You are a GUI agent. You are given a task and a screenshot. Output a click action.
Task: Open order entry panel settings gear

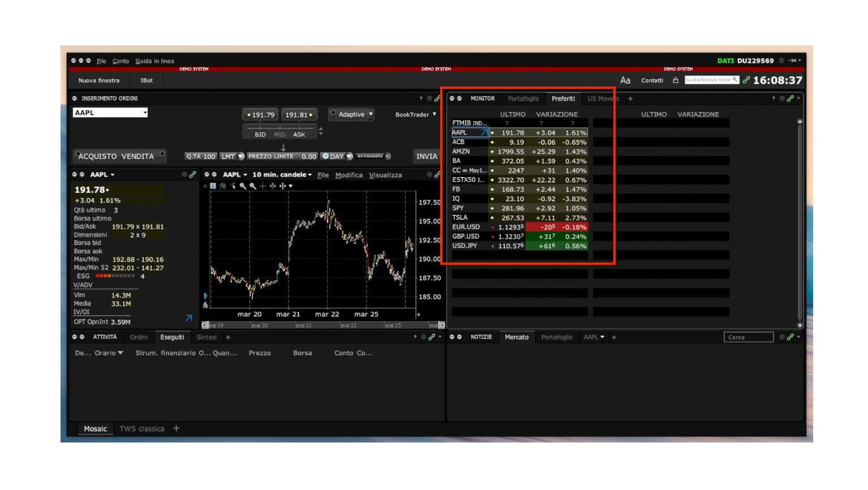tap(429, 98)
